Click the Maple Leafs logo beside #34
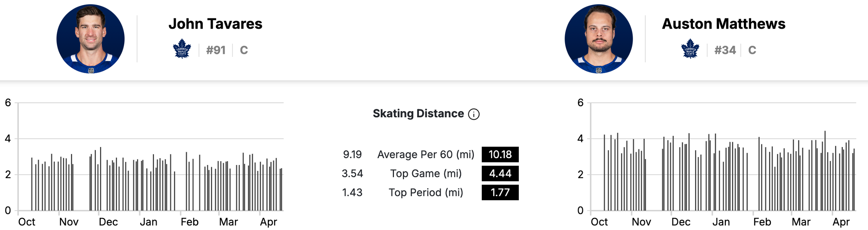Screen dimensions: 868x230 [x=690, y=49]
